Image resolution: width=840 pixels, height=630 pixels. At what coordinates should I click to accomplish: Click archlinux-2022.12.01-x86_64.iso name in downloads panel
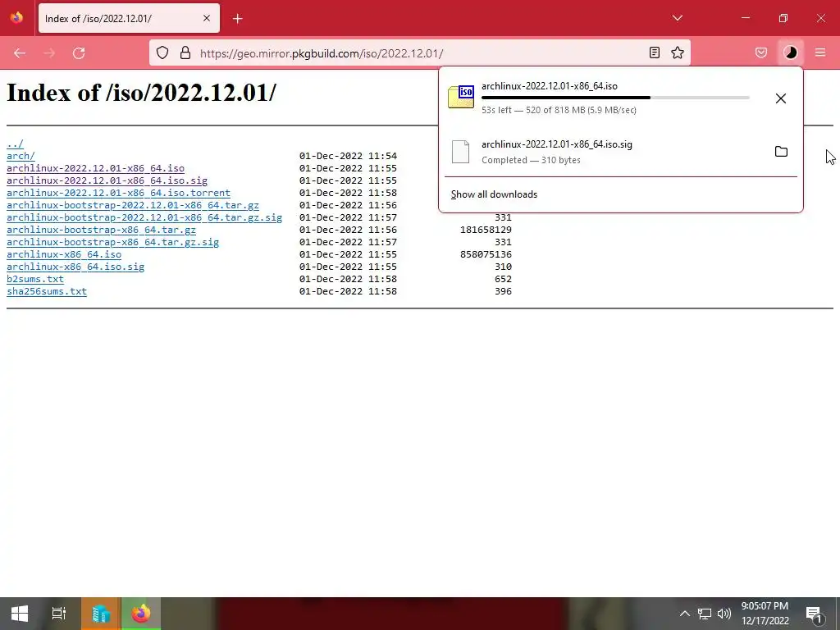pos(550,85)
